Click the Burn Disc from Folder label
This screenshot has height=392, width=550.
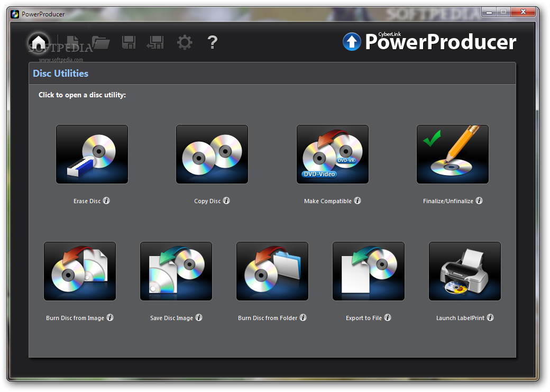268,318
